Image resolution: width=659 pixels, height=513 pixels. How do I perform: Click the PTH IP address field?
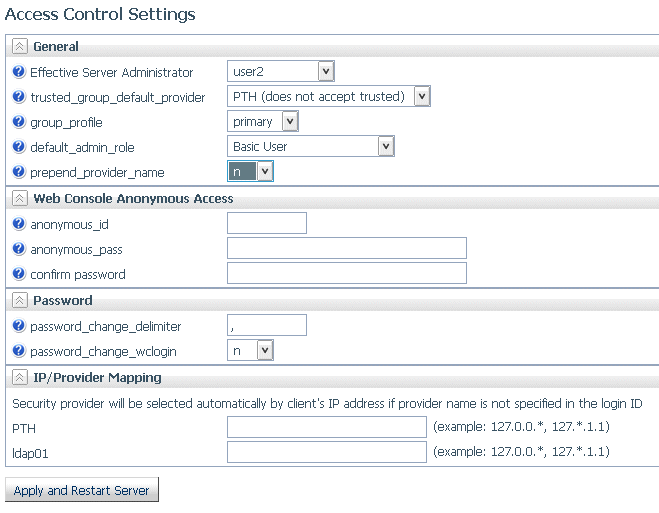(327, 427)
